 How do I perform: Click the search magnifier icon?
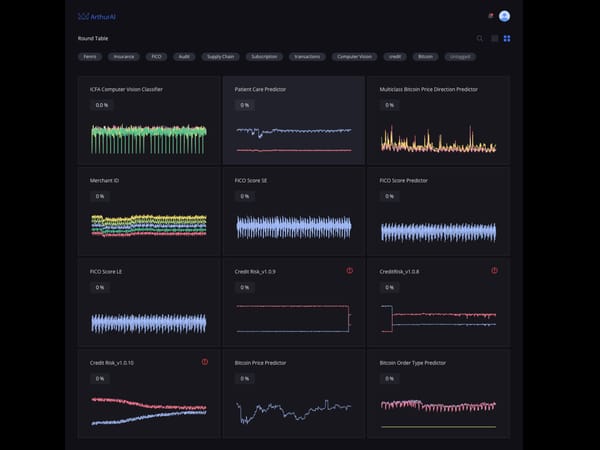[480, 38]
